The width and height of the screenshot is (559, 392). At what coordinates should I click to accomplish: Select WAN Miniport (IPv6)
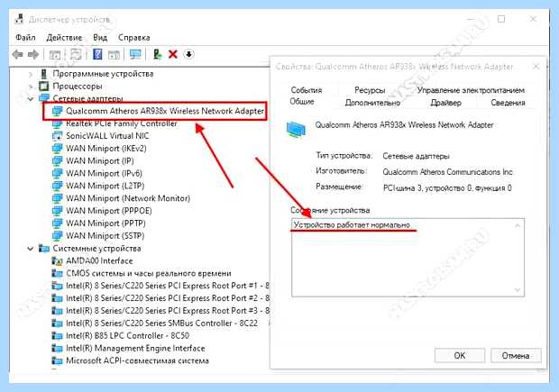[x=104, y=173]
